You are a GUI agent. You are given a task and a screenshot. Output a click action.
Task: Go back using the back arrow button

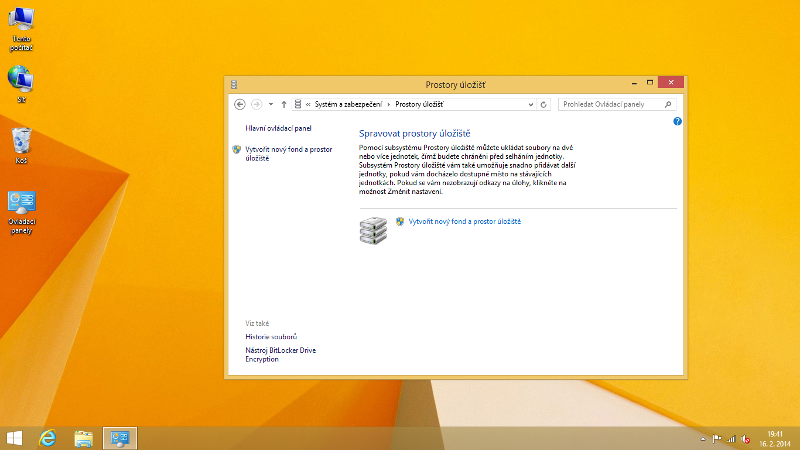[240, 104]
